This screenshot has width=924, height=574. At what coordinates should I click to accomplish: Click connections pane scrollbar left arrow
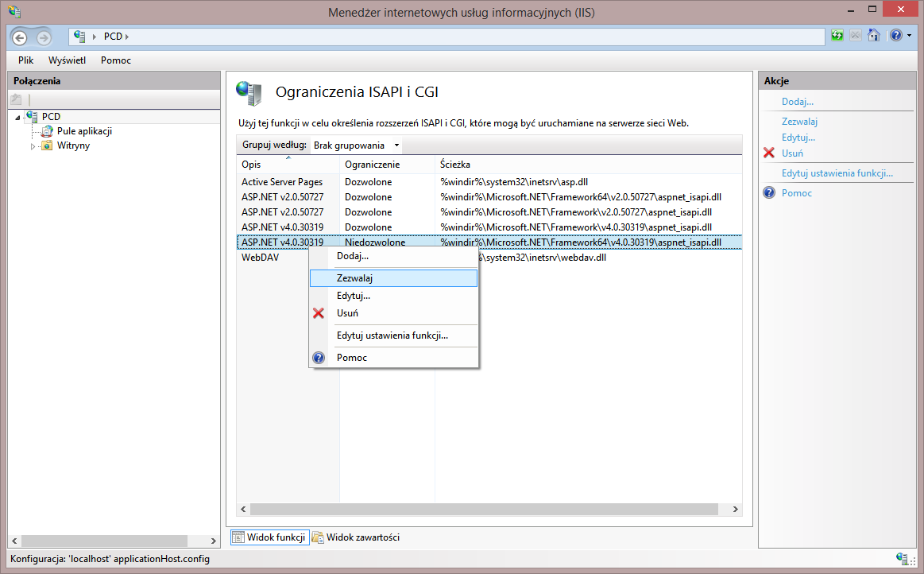(x=15, y=541)
